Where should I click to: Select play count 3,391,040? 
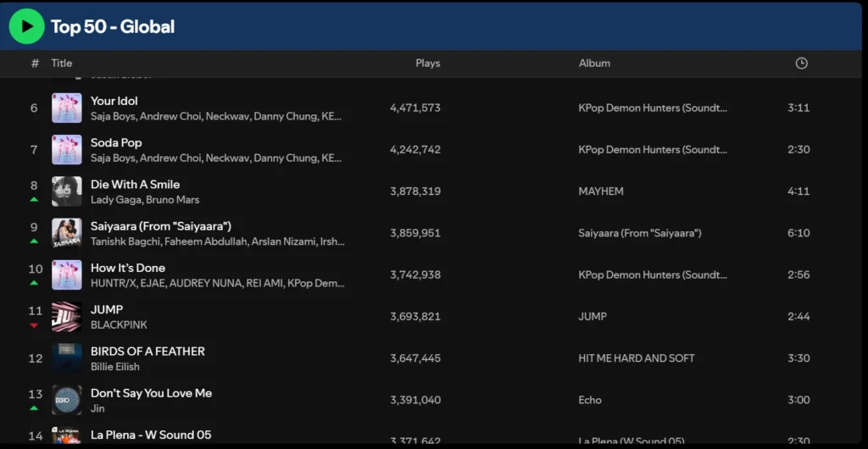click(x=415, y=401)
